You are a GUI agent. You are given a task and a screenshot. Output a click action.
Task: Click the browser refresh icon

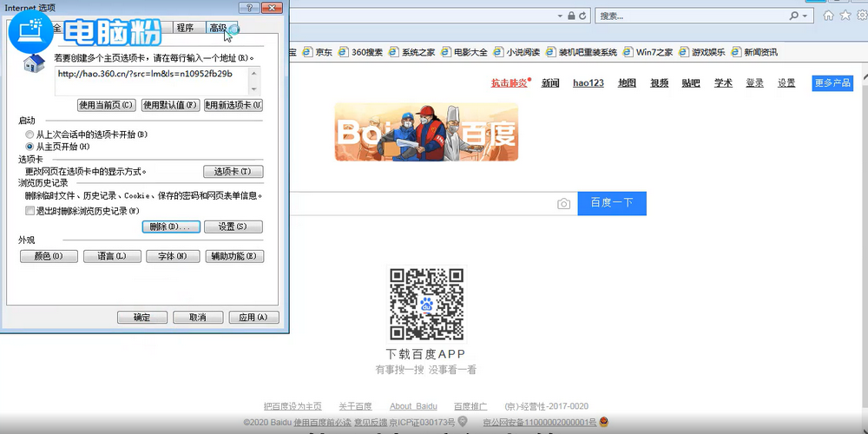(582, 16)
